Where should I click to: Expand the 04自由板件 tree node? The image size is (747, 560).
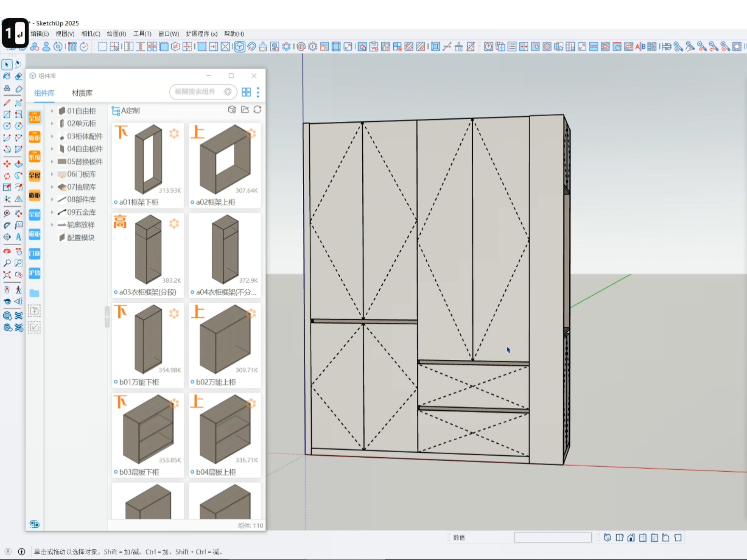coord(52,149)
